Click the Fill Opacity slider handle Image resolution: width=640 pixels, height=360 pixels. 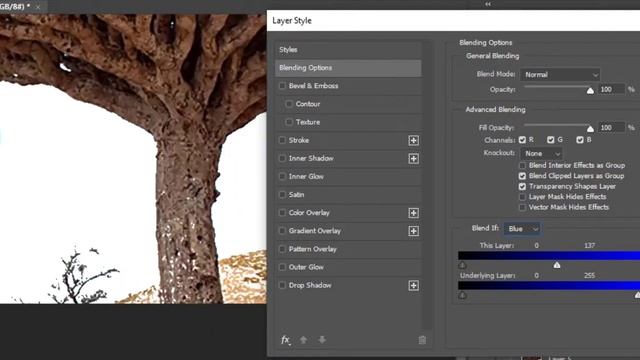tap(590, 129)
